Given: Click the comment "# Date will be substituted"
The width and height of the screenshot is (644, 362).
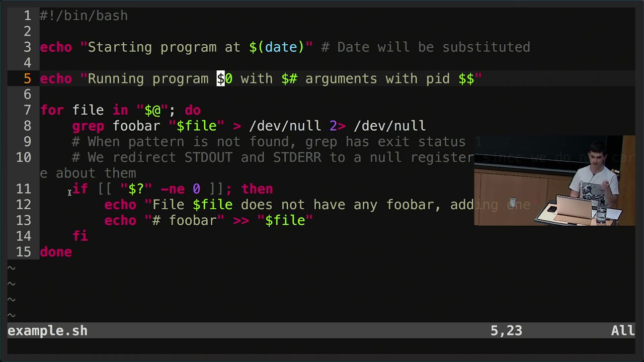Looking at the screenshot, I should tap(426, 47).
